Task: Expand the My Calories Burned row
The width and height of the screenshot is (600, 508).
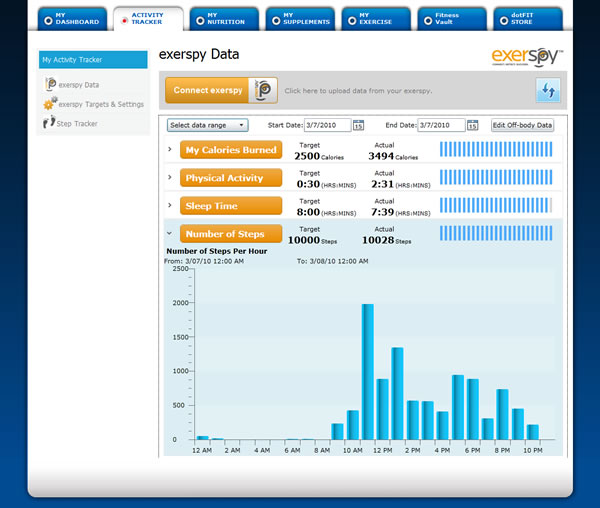Action: [170, 150]
